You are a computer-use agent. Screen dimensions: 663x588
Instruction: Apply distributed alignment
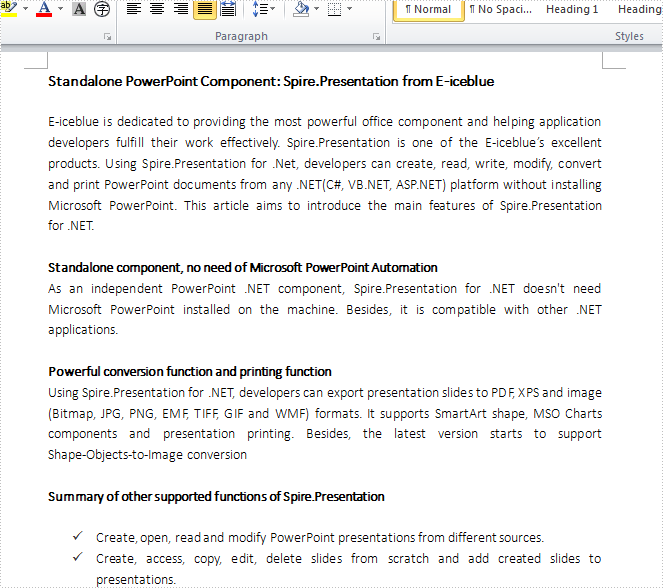click(228, 9)
